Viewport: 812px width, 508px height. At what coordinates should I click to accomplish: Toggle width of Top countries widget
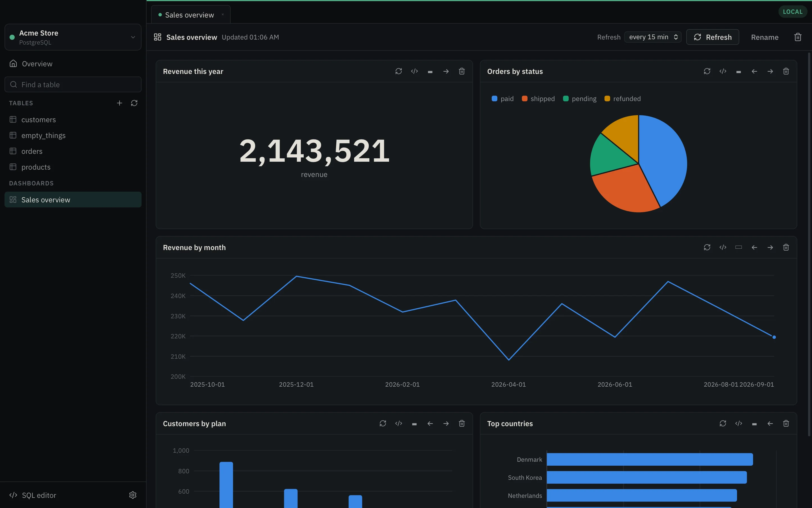(x=754, y=423)
